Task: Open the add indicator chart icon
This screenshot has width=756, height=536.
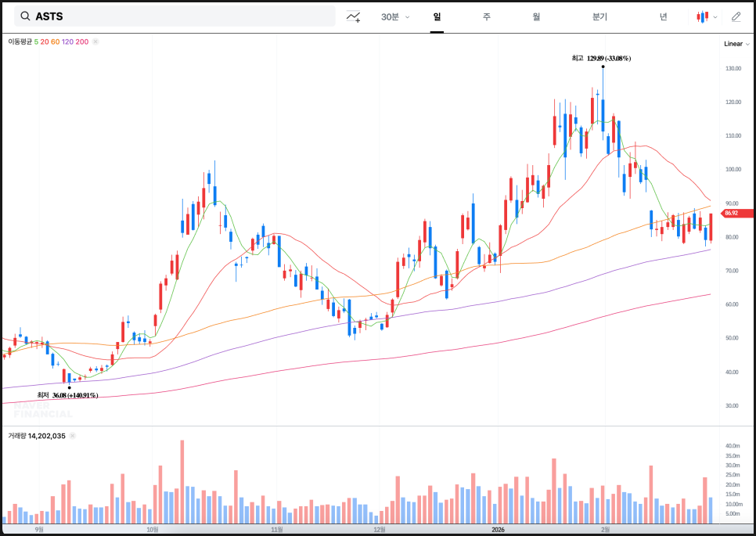Action: pos(354,16)
